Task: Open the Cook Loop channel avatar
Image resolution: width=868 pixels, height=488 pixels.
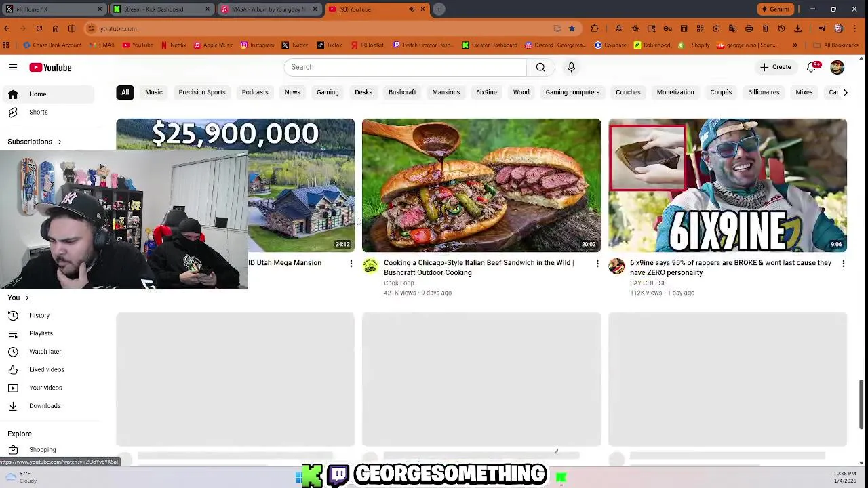Action: (x=370, y=266)
